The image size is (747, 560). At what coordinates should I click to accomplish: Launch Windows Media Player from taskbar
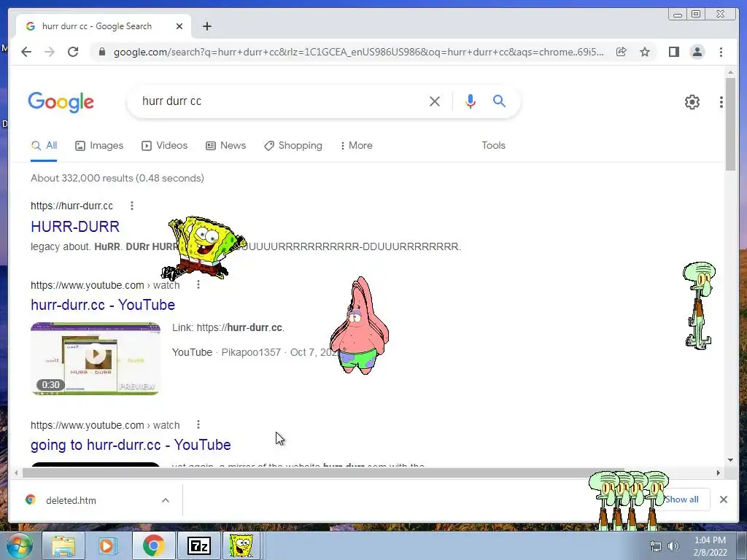click(x=108, y=545)
